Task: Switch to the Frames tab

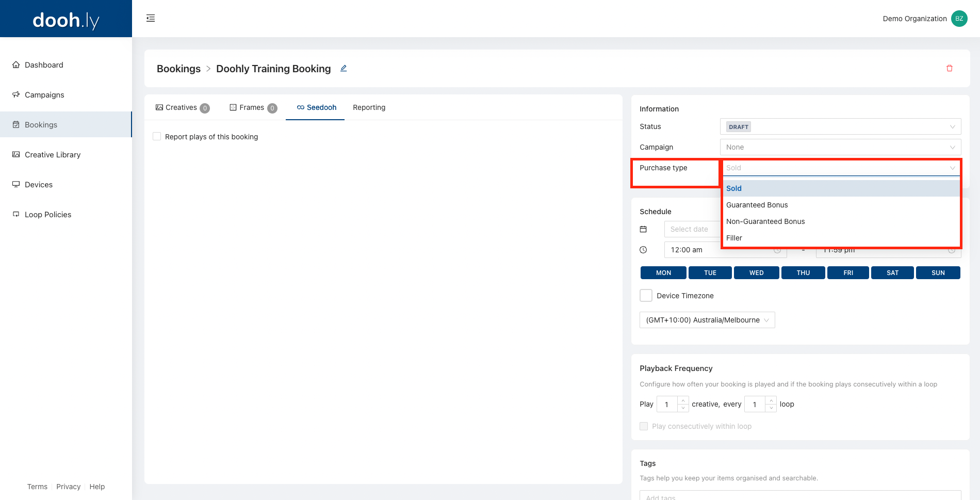Action: point(253,107)
